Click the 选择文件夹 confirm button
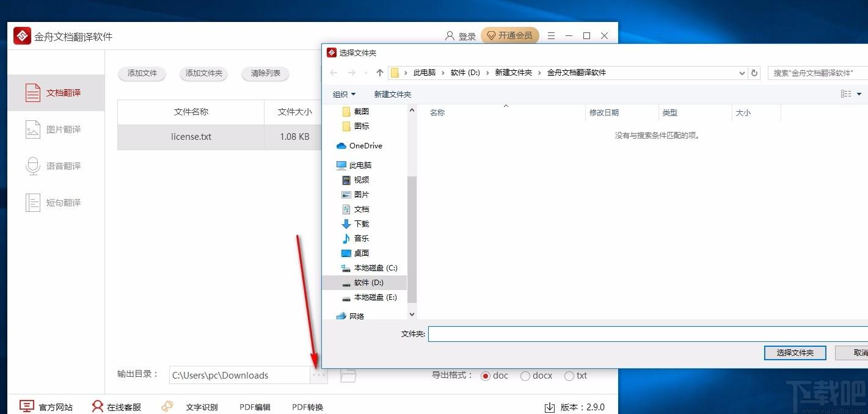868x414 pixels. pyautogui.click(x=795, y=352)
